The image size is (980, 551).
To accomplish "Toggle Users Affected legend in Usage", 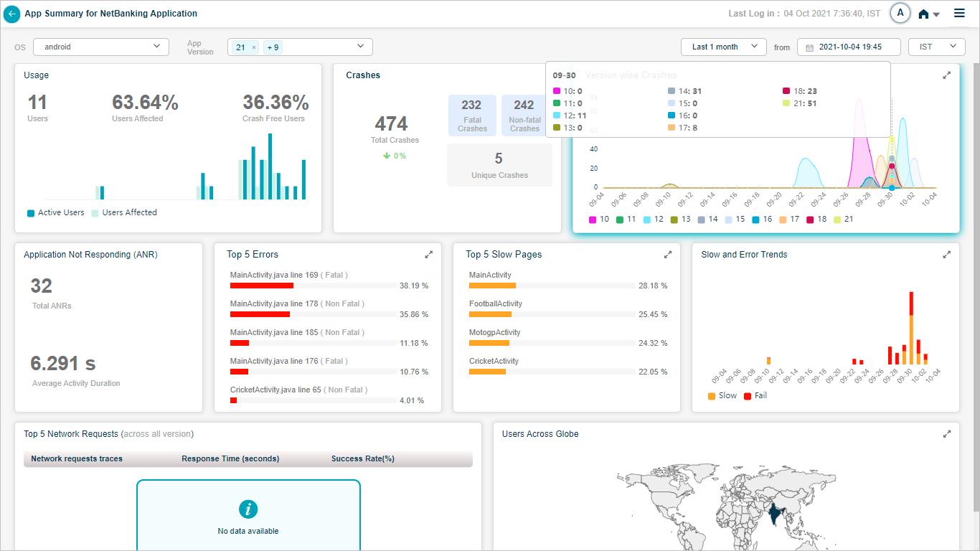I will pyautogui.click(x=124, y=212).
